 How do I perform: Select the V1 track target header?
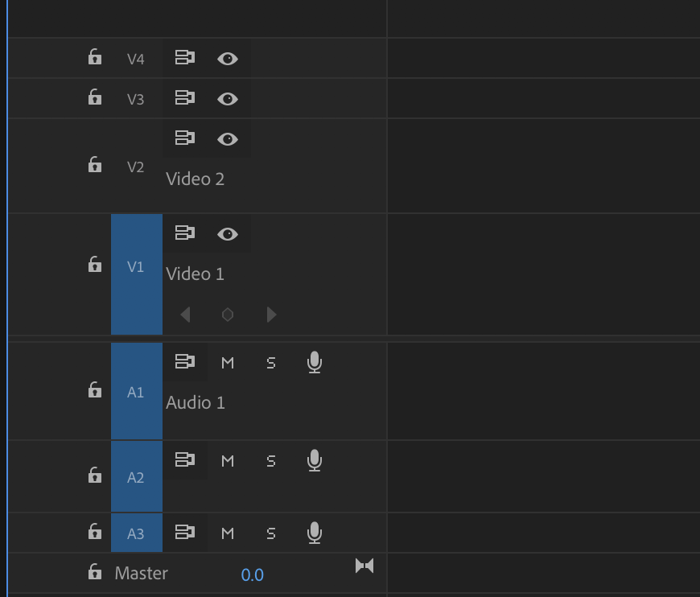(137, 274)
